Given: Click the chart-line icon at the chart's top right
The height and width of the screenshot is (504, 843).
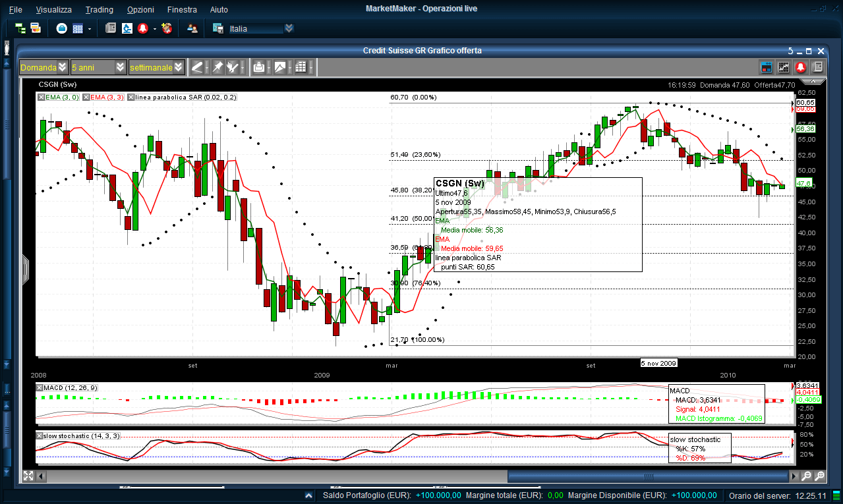Looking at the screenshot, I should coord(784,67).
